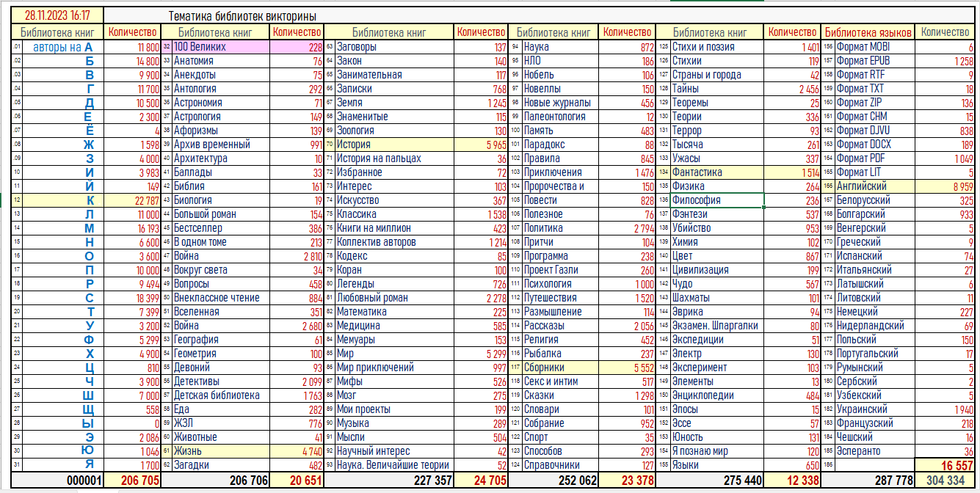Viewport: 980px width, 493px height.
Task: Click the 'Философия' cell
Action: click(716, 200)
